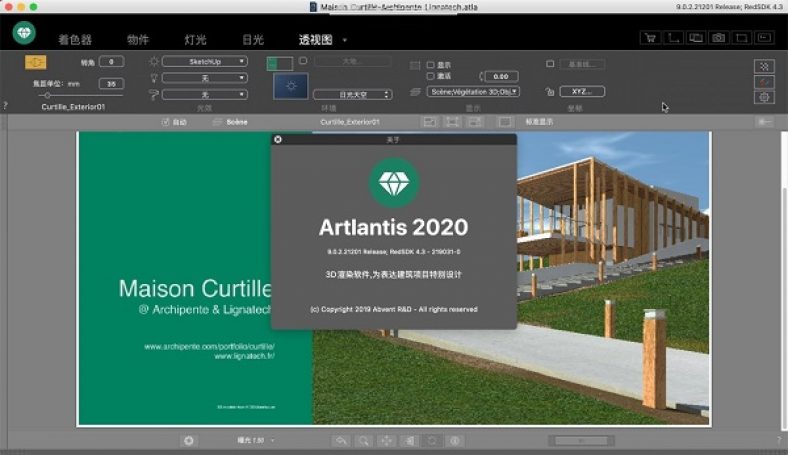788x455 pixels.
Task: Open the 日光天空 environment dropdown
Action: tap(350, 92)
